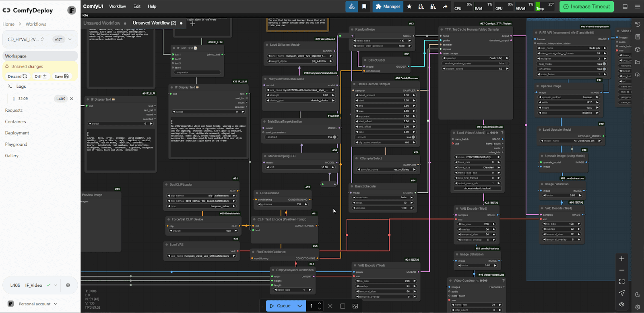
Task: Open the Queue button dropdown arrow
Action: tap(299, 306)
